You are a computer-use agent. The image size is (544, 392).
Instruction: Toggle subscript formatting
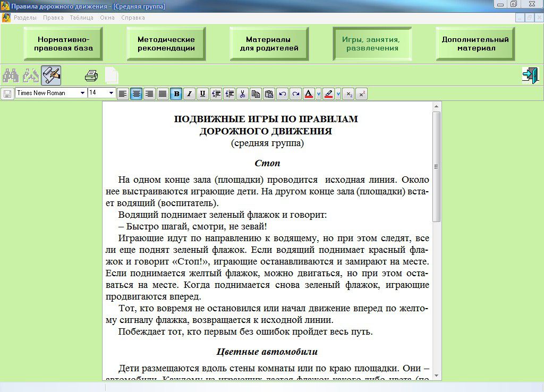(348, 93)
